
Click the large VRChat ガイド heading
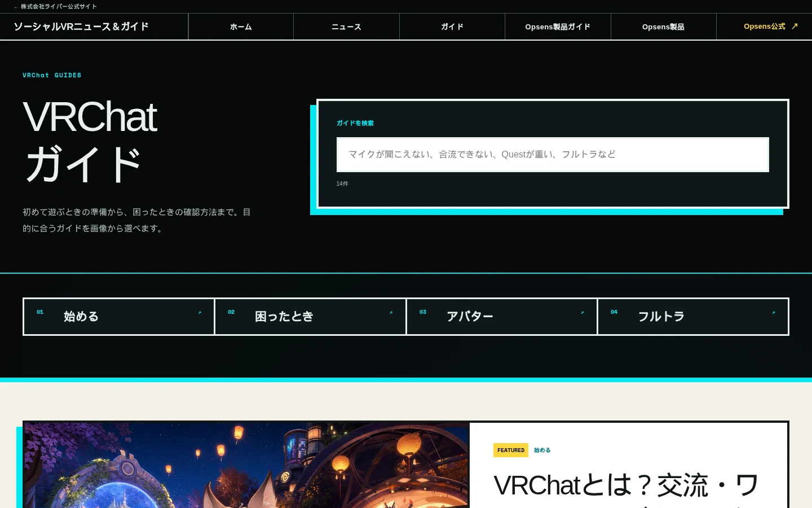click(x=90, y=140)
